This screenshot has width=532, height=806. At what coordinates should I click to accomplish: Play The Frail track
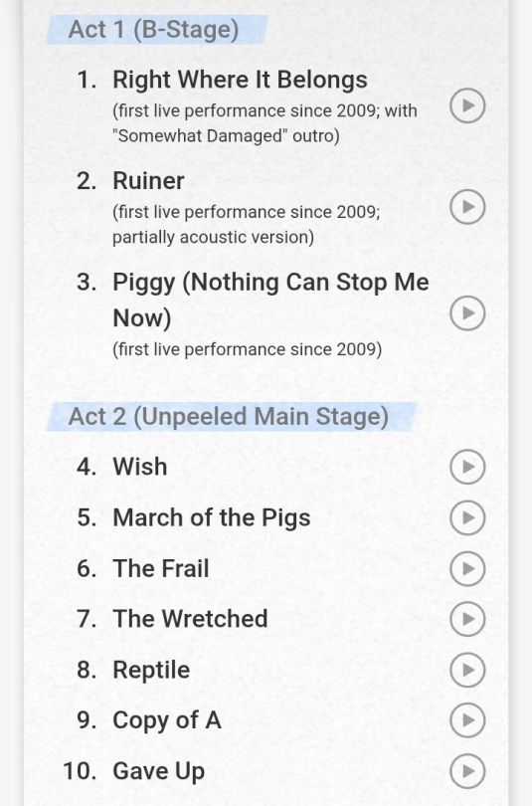point(467,568)
